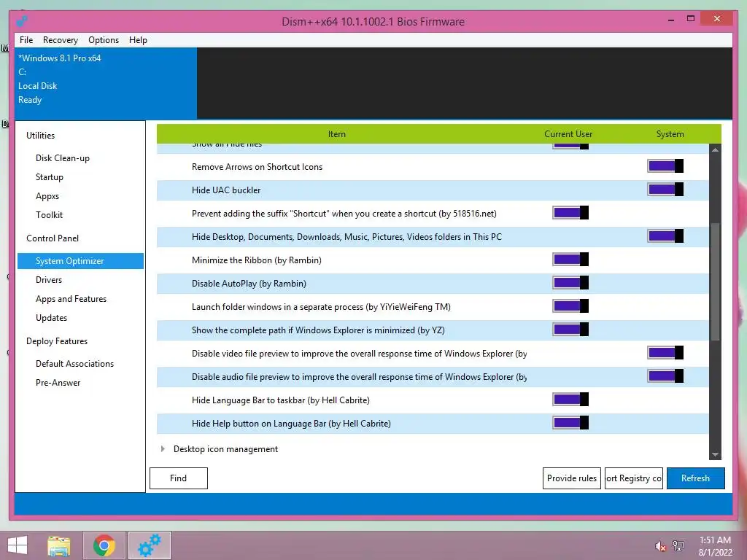Open the Options menu
This screenshot has width=747, height=560.
(104, 40)
